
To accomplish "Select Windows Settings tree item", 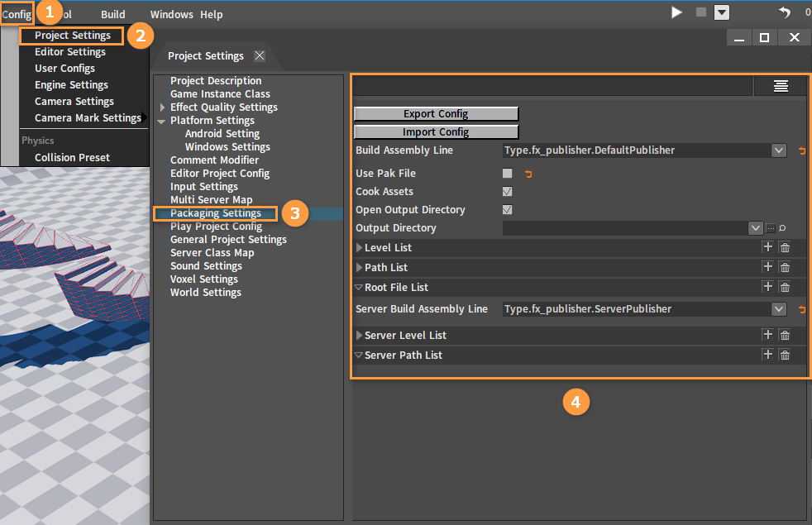I will [x=227, y=147].
